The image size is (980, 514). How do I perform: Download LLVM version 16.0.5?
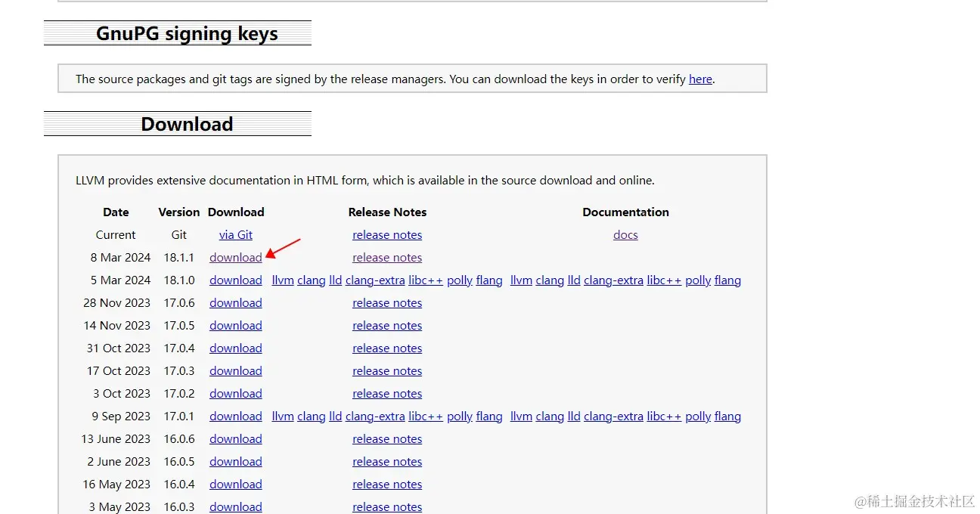click(236, 462)
